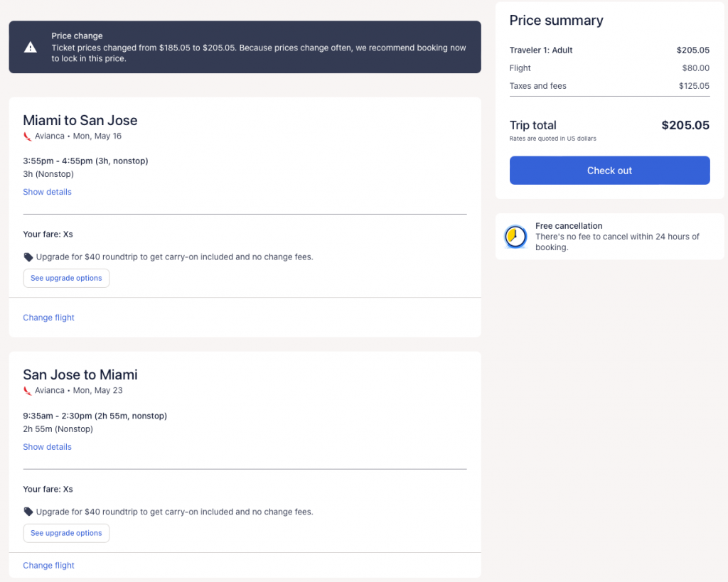Change the Miami to San Jose flight
The image size is (728, 582).
pyautogui.click(x=48, y=318)
